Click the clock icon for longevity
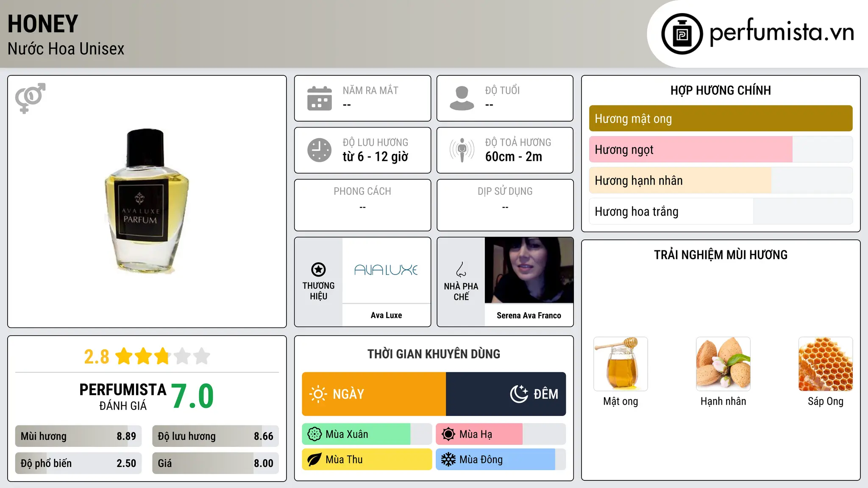 [320, 150]
